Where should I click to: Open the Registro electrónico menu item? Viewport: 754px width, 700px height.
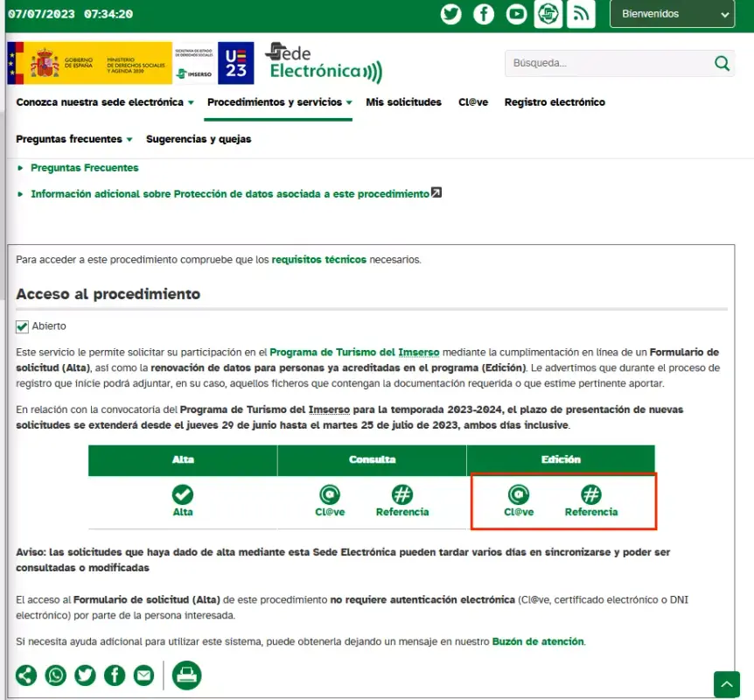click(x=555, y=102)
